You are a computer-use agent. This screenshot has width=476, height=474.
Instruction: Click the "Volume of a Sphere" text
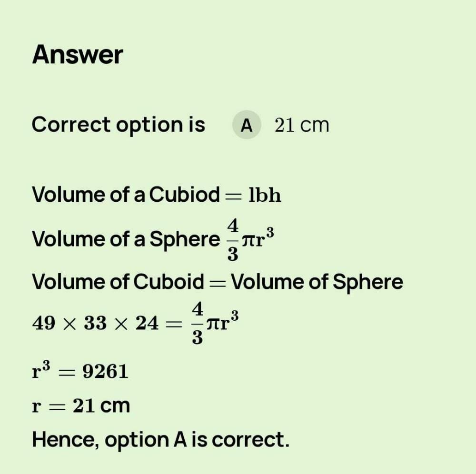pos(126,239)
